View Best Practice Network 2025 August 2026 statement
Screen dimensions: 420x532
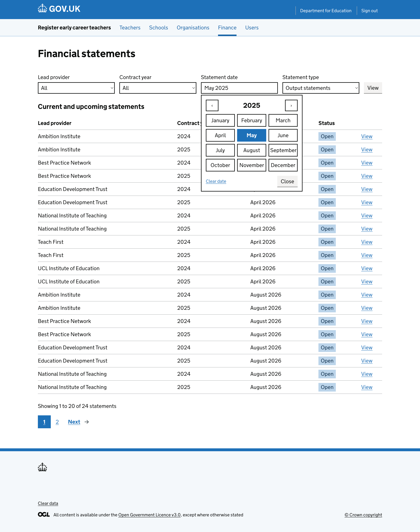[367, 334]
